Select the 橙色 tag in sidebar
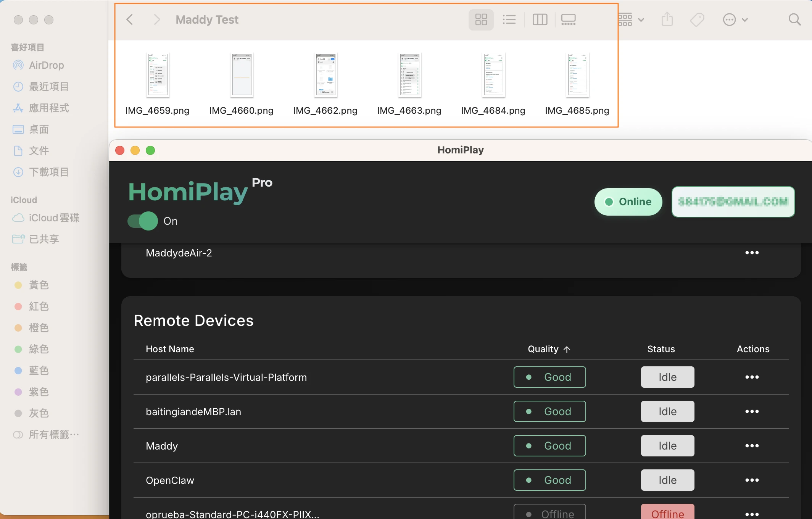Screen dimensions: 812x519 pos(31,328)
